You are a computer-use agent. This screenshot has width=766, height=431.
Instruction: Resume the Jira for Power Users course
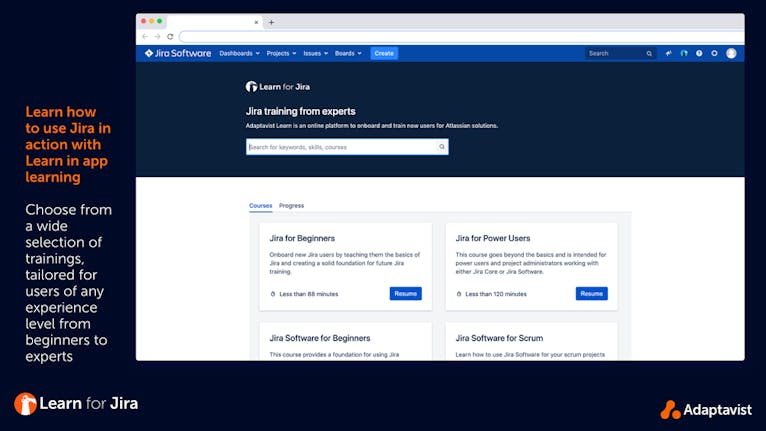click(x=592, y=294)
